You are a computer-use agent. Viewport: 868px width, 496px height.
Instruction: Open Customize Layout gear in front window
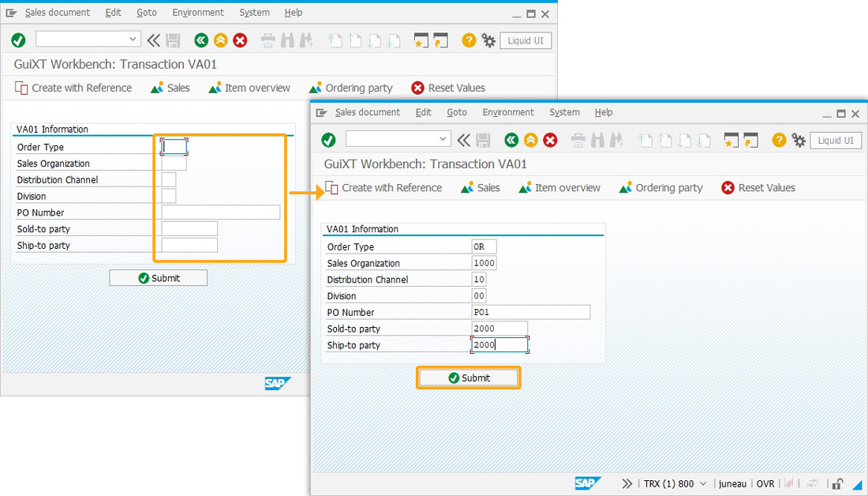click(x=799, y=141)
